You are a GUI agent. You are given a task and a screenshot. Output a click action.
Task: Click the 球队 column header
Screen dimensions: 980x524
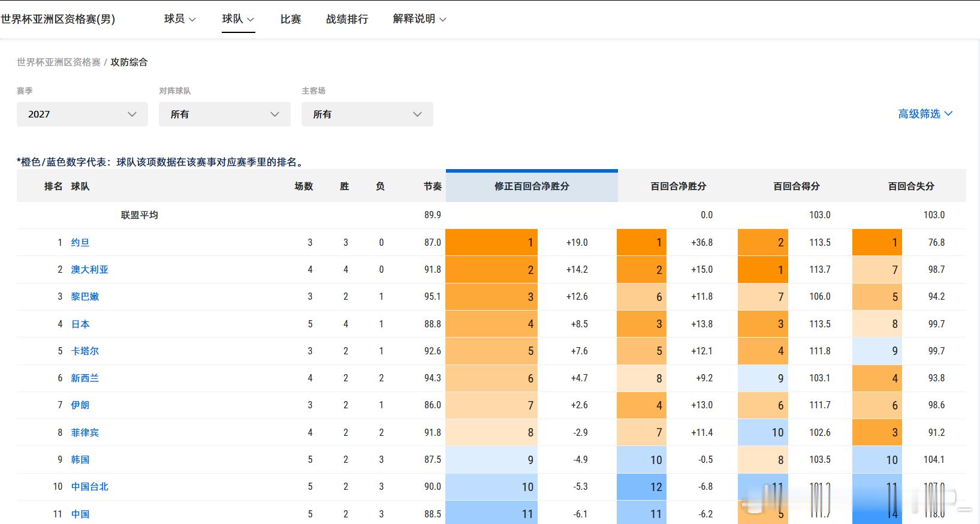(x=80, y=186)
